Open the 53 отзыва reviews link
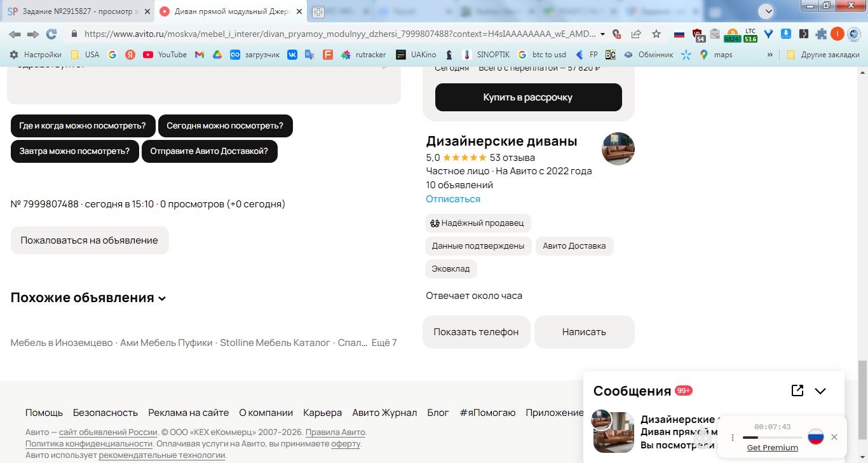 tap(512, 158)
